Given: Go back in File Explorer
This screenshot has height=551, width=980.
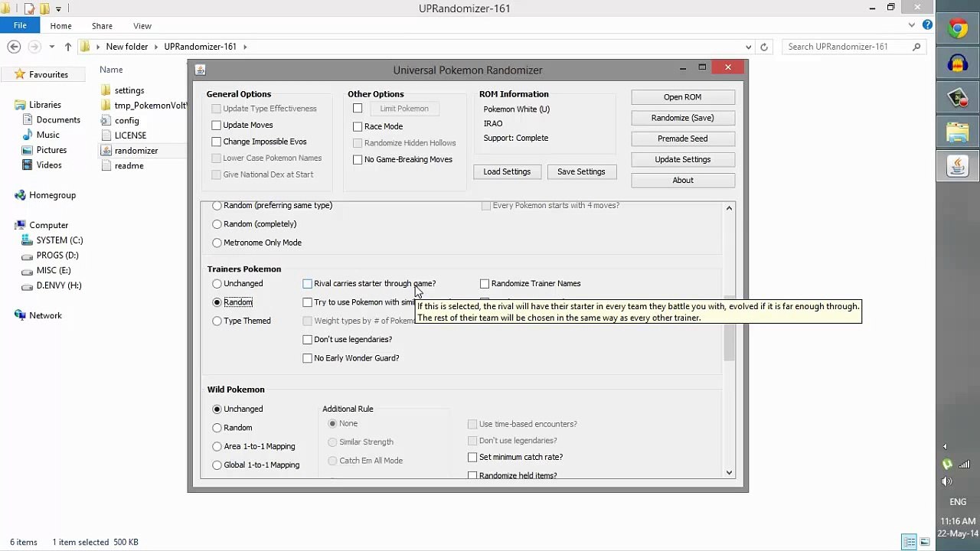Looking at the screenshot, I should tap(14, 47).
